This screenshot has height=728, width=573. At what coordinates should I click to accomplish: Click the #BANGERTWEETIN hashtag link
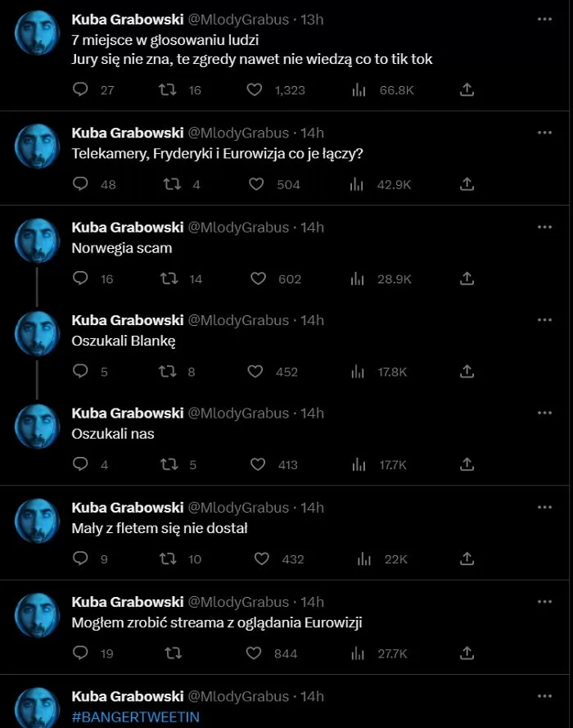point(135,717)
